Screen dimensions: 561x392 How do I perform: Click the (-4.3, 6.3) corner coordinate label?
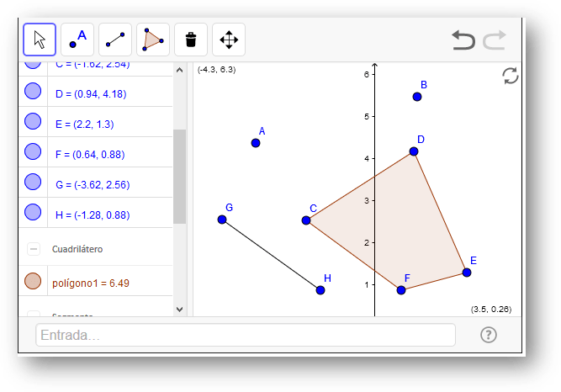(x=216, y=70)
